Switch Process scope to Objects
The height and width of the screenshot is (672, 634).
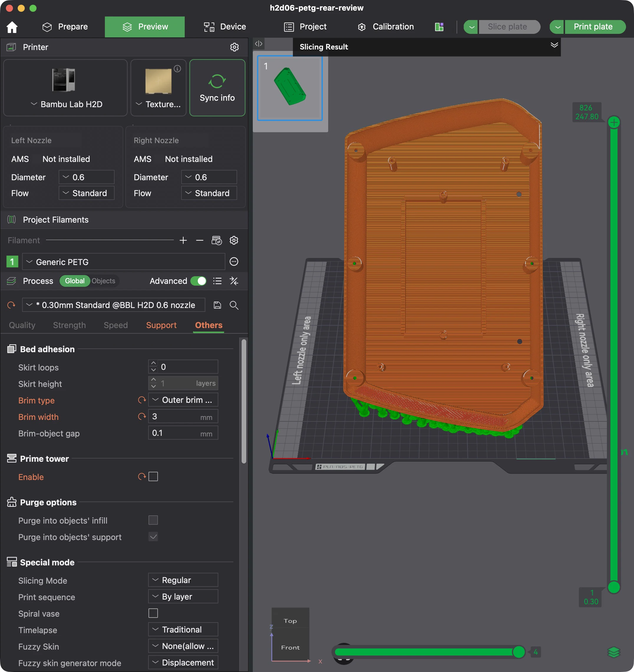103,281
